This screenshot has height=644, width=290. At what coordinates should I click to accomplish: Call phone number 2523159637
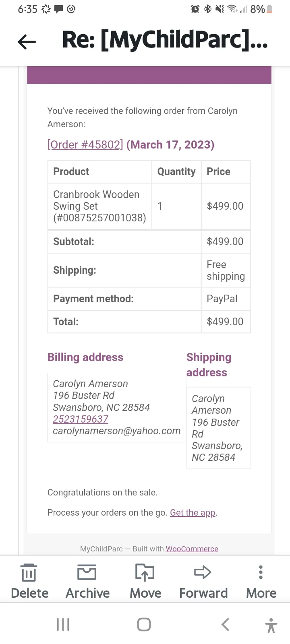(x=81, y=419)
